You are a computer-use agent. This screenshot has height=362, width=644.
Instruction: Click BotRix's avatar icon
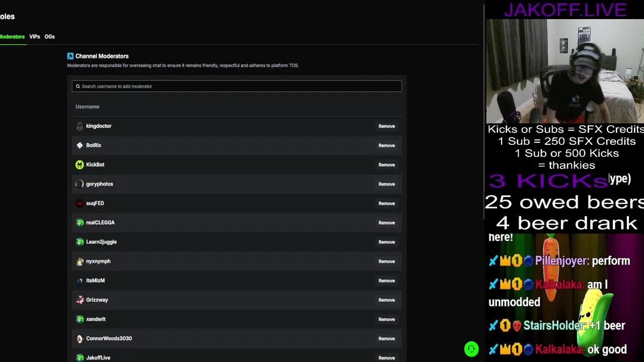point(79,145)
